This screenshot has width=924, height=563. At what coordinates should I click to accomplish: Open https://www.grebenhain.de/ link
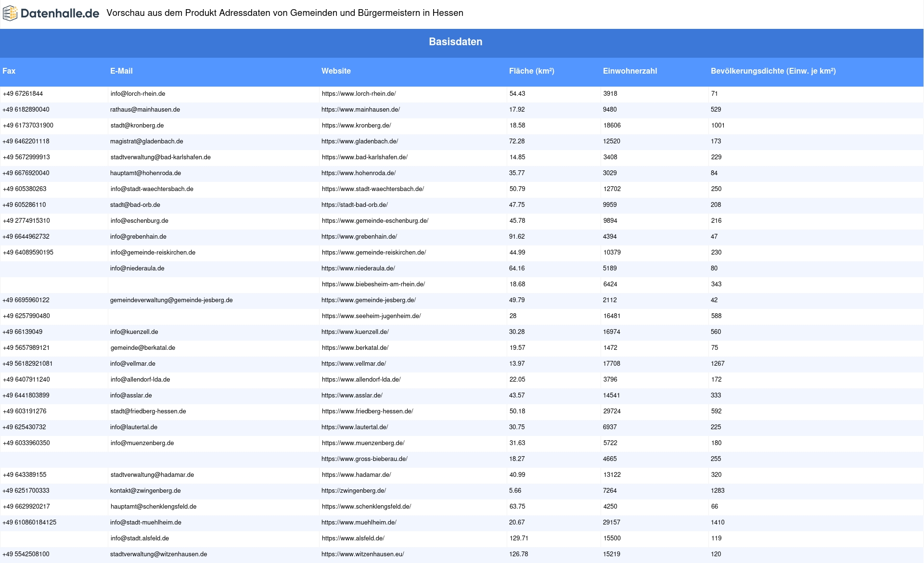[359, 237]
